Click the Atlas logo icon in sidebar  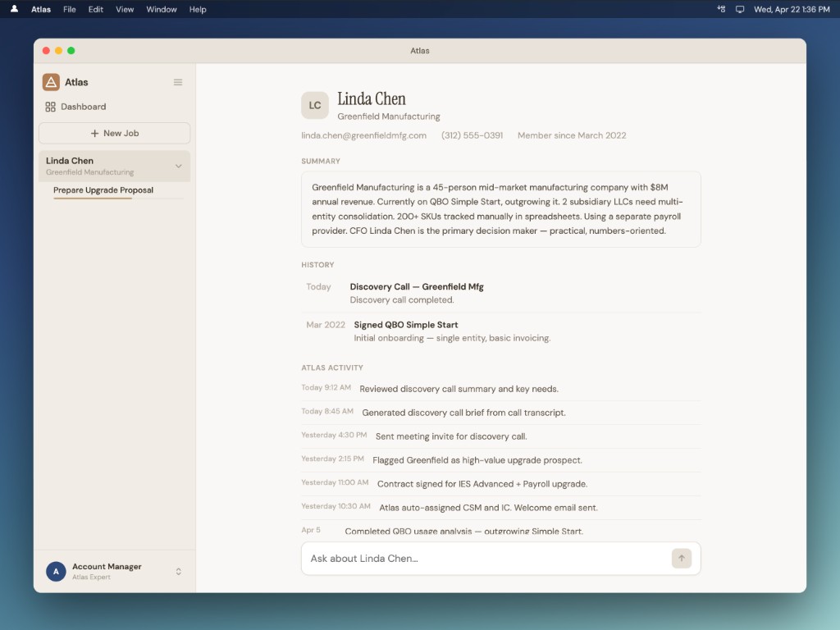51,82
